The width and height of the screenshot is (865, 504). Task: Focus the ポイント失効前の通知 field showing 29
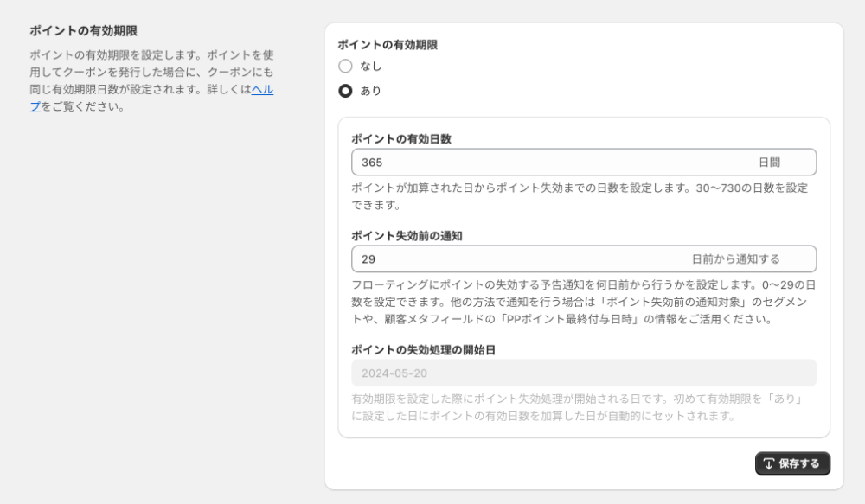click(519, 259)
